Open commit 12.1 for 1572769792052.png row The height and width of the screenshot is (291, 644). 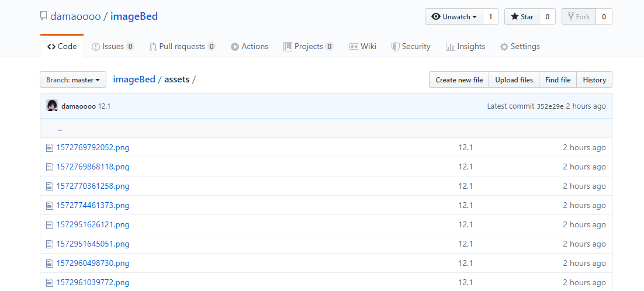coord(465,147)
